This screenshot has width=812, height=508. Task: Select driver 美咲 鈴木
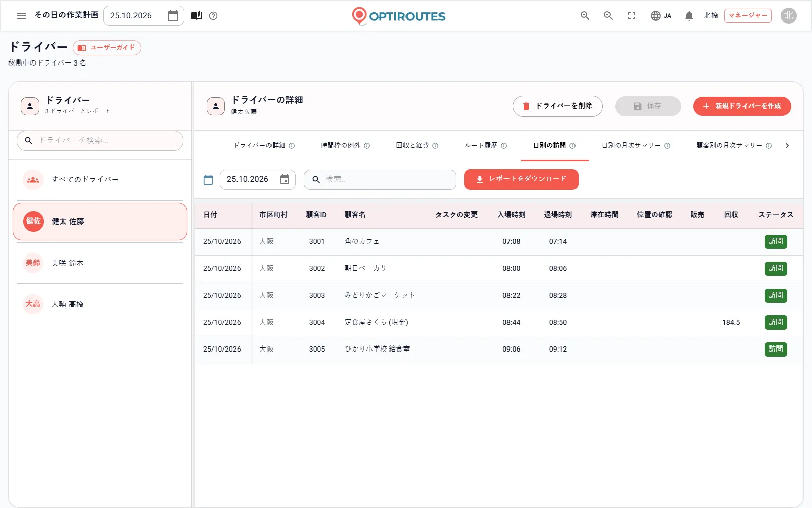click(x=100, y=263)
